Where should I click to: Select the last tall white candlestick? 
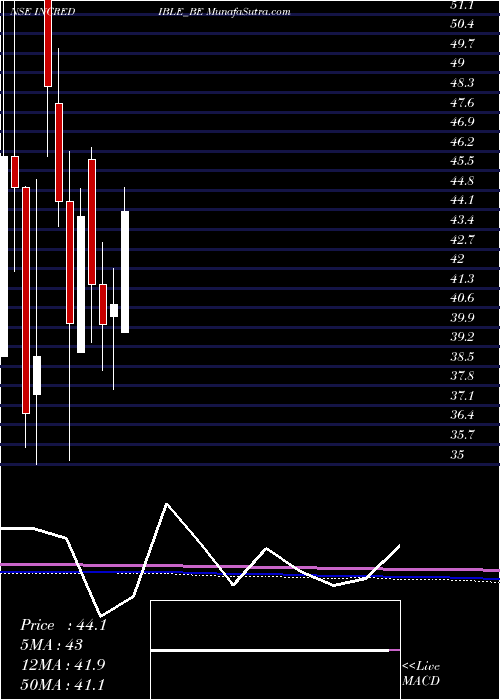coord(125,272)
